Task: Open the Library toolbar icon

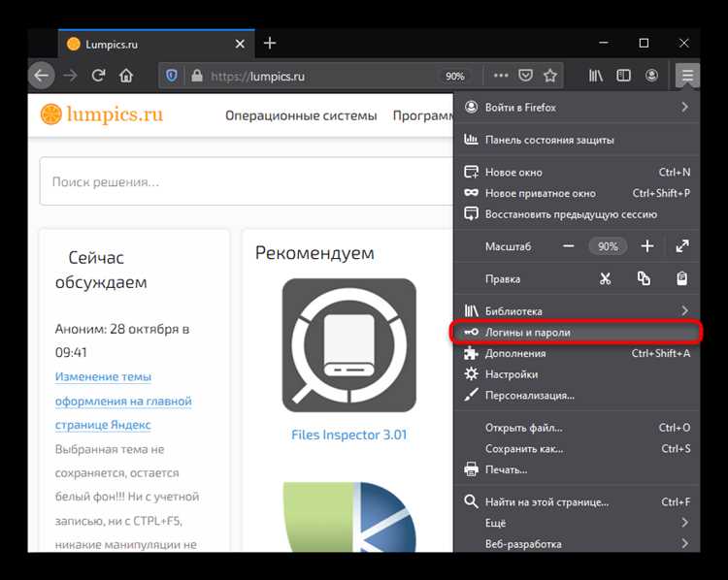Action: point(596,76)
